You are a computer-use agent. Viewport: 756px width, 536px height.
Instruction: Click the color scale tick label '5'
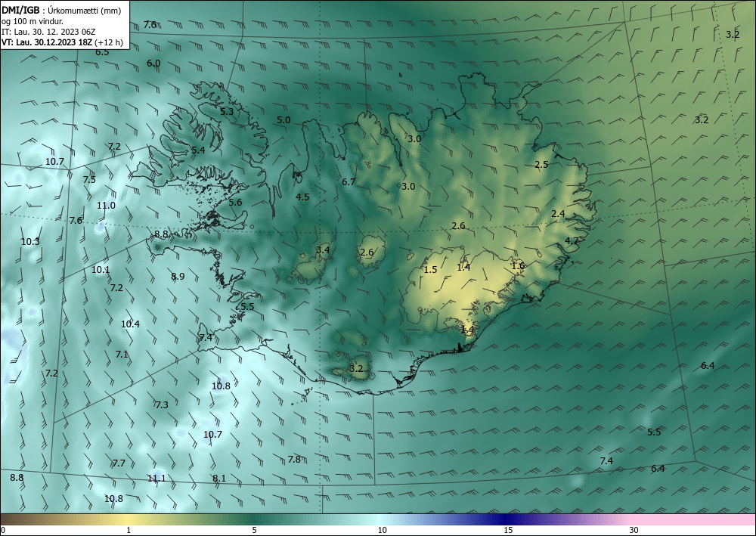coord(254,530)
